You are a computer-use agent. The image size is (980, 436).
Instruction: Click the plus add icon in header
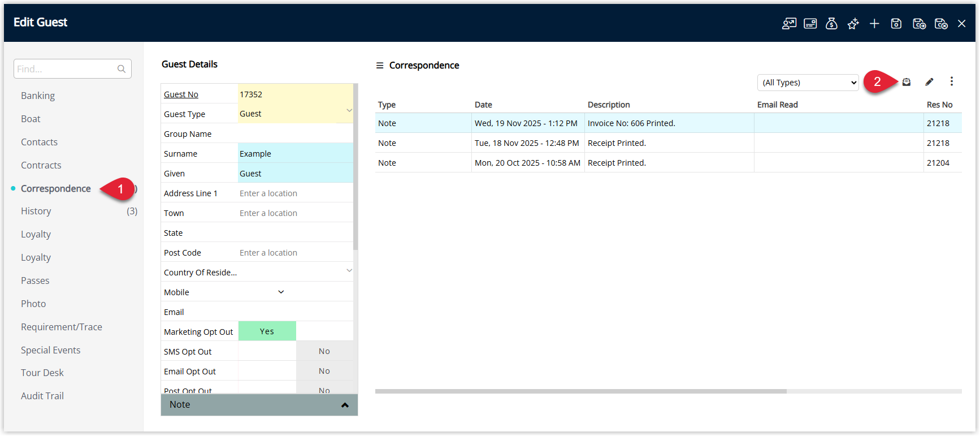[874, 24]
